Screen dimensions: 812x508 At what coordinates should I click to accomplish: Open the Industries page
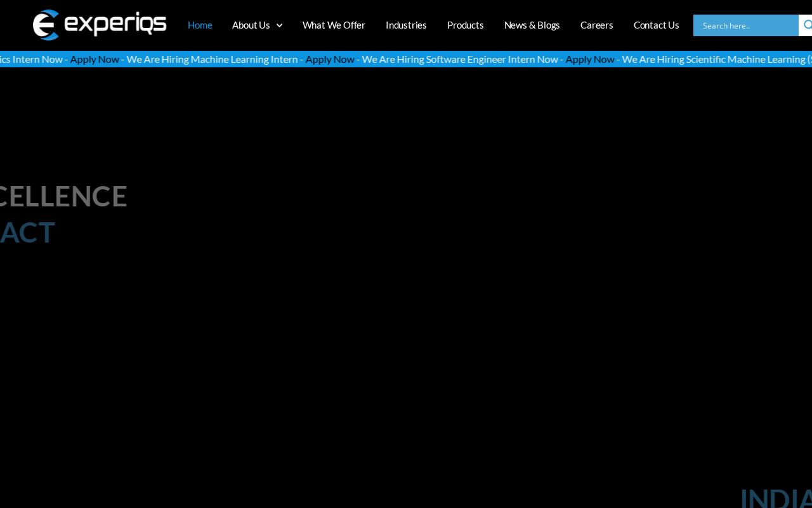(x=406, y=25)
